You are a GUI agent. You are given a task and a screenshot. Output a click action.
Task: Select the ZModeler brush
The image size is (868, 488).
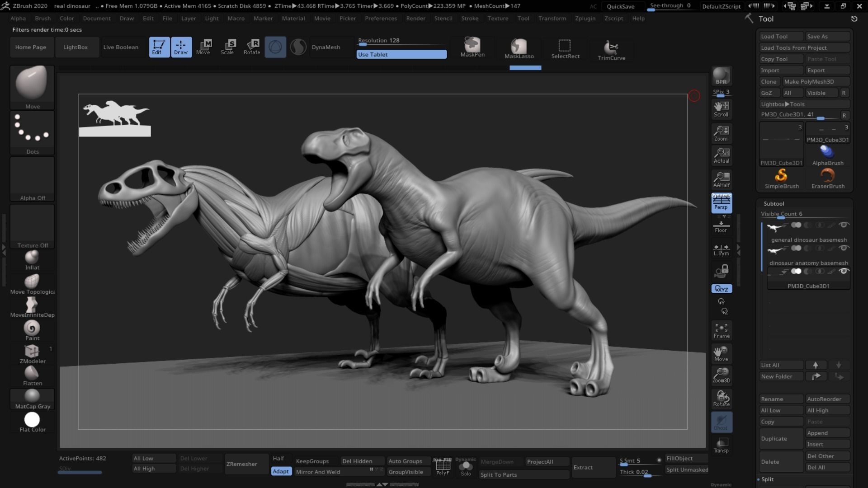pos(32,354)
